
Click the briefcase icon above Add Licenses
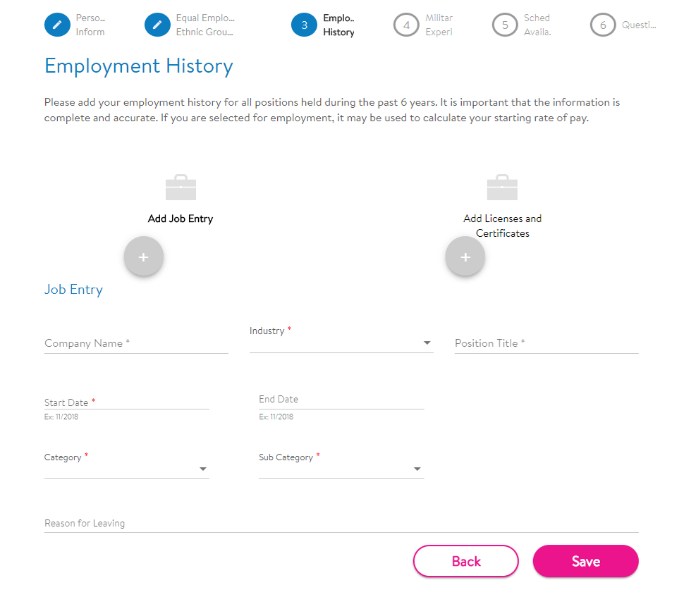click(502, 187)
